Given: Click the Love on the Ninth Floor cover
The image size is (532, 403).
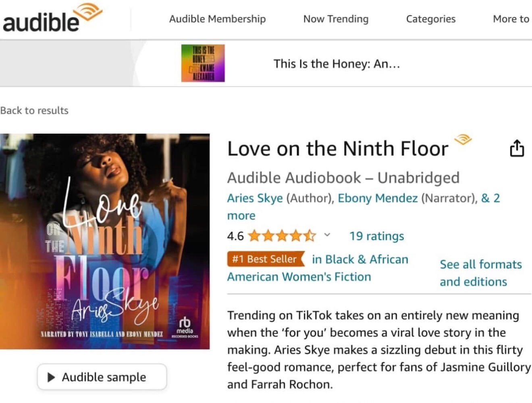Looking at the screenshot, I should click(105, 241).
